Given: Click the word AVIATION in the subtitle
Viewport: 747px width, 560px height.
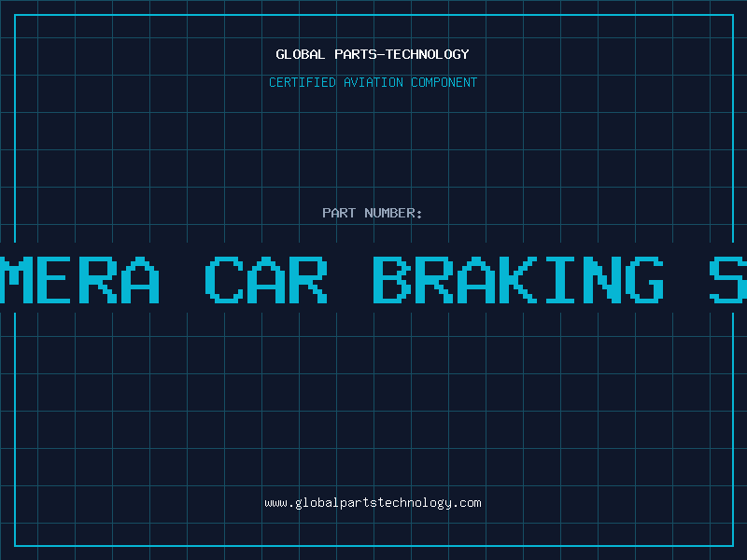Looking at the screenshot, I should [x=373, y=82].
